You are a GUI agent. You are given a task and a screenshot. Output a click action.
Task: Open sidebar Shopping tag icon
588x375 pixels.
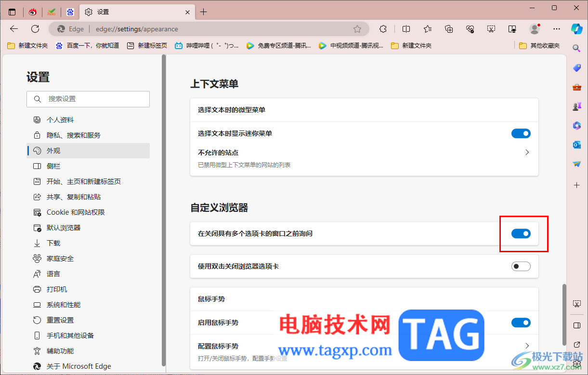click(x=576, y=68)
